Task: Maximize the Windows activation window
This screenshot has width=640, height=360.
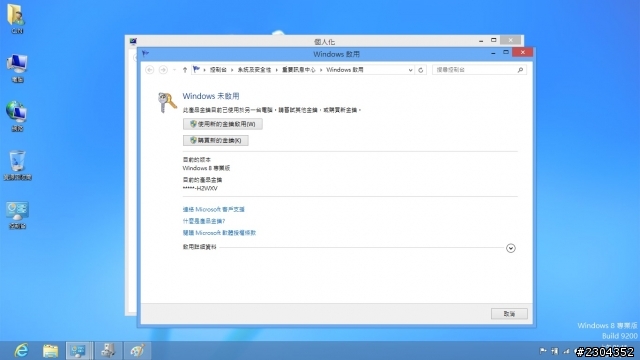Action: coord(506,53)
